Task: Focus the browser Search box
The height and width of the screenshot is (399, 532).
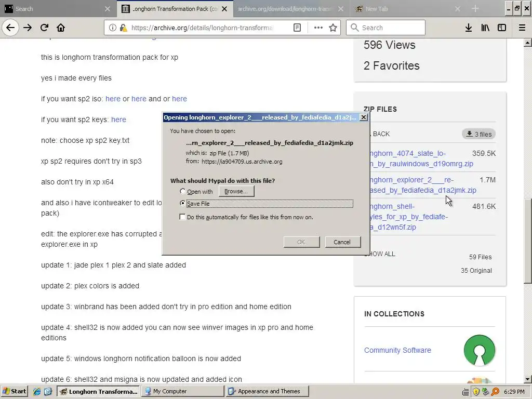Action: tap(386, 28)
